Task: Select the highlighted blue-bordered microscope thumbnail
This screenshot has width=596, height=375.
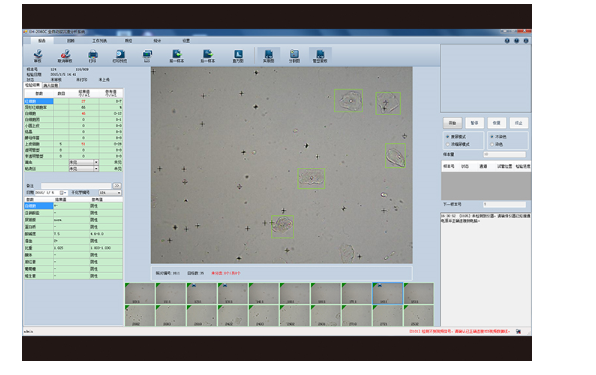Action: pyautogui.click(x=387, y=293)
